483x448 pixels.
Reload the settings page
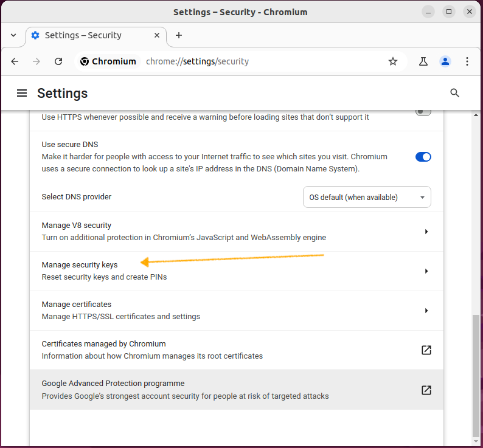(x=58, y=61)
